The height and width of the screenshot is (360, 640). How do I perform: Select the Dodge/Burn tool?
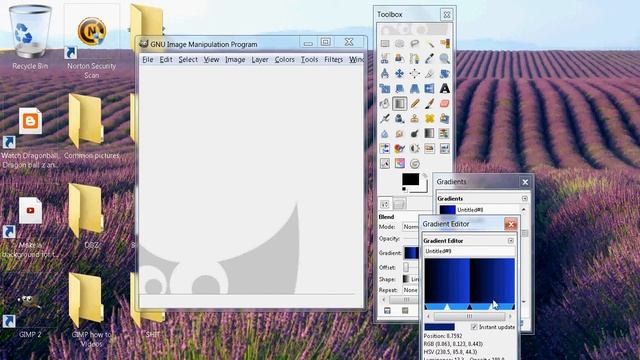point(414,133)
